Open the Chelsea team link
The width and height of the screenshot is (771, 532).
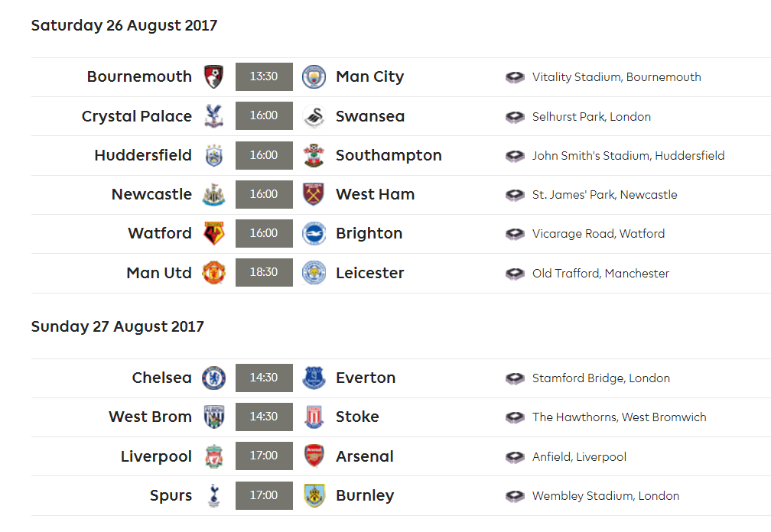coord(161,378)
